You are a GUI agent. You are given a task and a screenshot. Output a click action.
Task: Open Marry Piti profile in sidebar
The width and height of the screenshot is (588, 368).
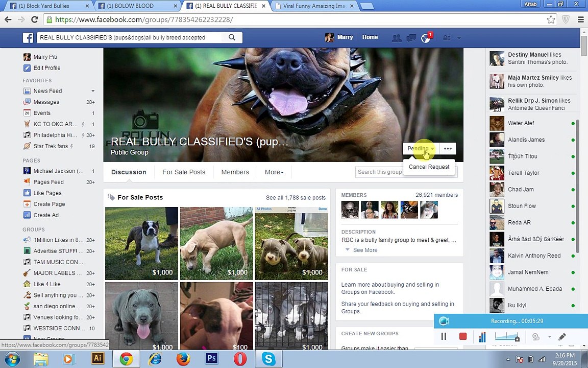pos(45,57)
